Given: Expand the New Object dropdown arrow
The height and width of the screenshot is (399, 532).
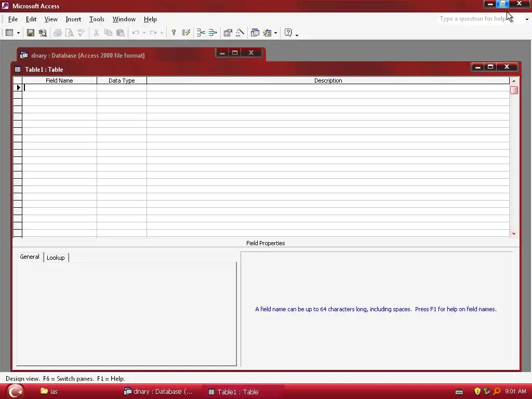Looking at the screenshot, I should (275, 33).
